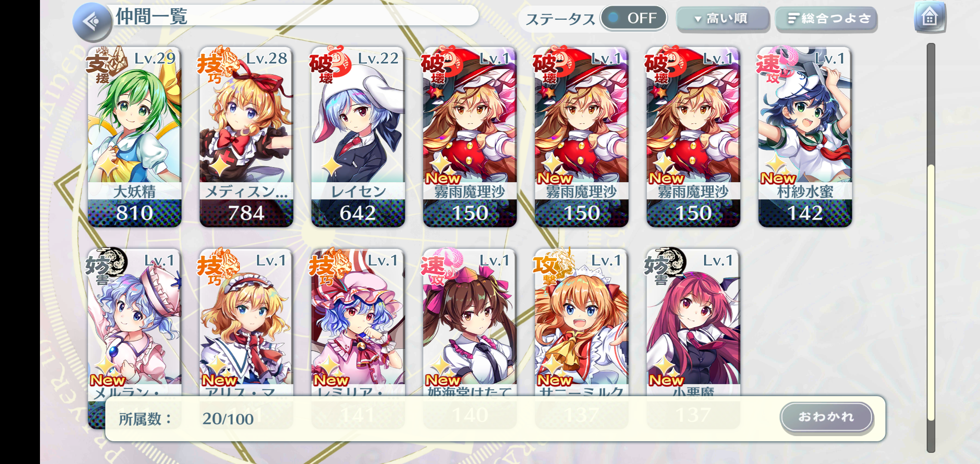
Task: Click the vertical scrollbar on the right
Action: click(931, 247)
